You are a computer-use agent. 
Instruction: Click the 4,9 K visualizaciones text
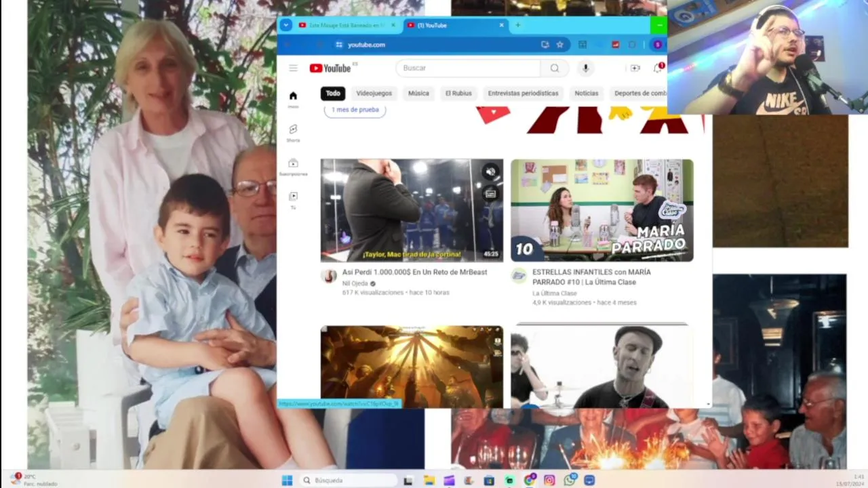pyautogui.click(x=562, y=303)
